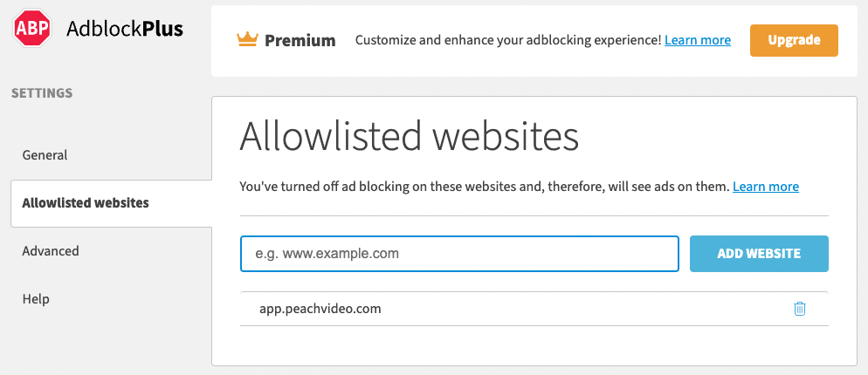Screen dimensions: 868x375
Task: Open Learn more link about allowlisted websites
Action: click(766, 187)
